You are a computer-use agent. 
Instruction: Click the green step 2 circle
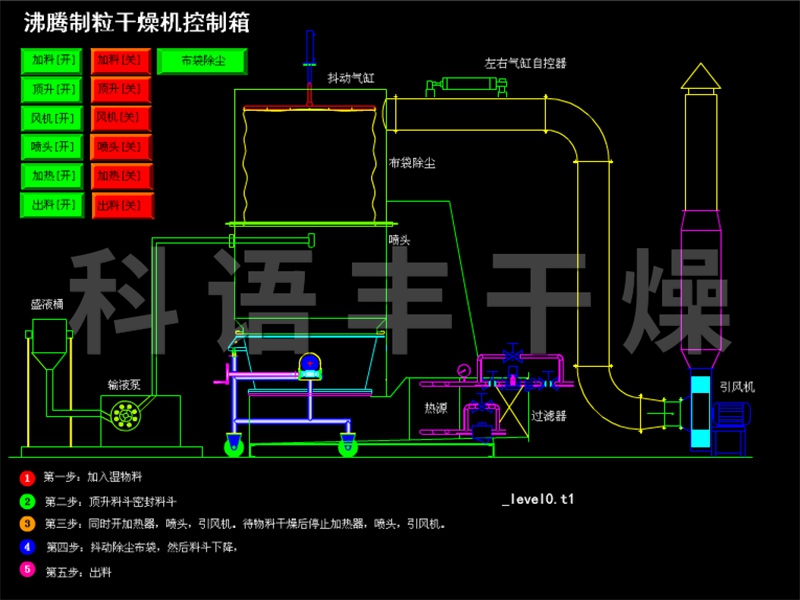click(x=27, y=502)
